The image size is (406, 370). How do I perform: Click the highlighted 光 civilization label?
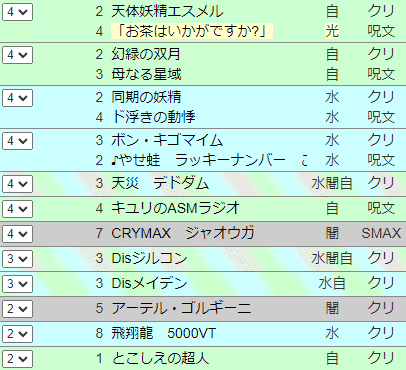point(332,31)
